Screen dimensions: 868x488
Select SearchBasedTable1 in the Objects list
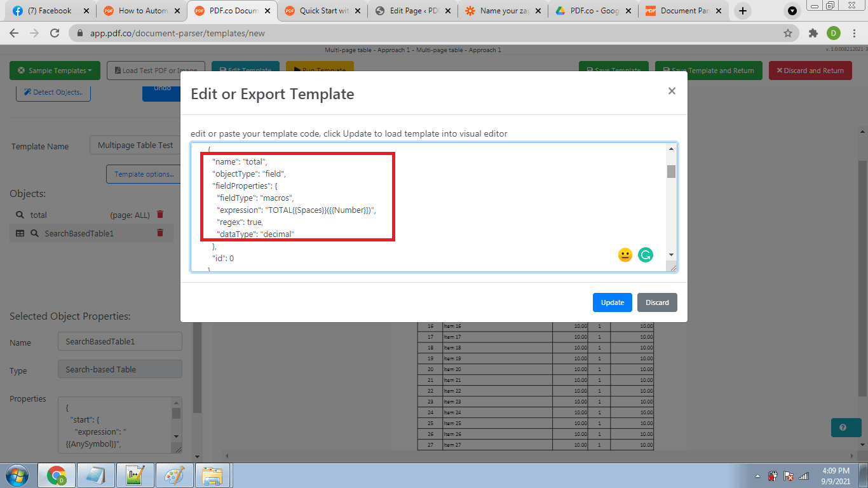(79, 233)
